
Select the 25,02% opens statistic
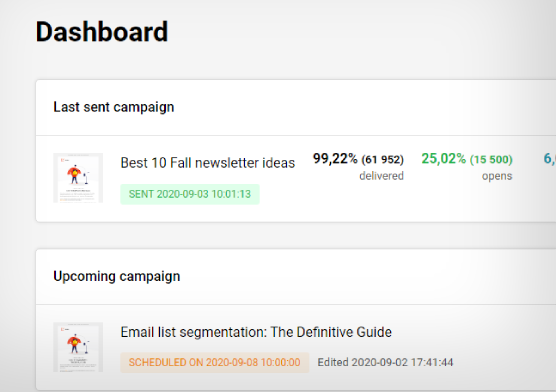pos(467,166)
